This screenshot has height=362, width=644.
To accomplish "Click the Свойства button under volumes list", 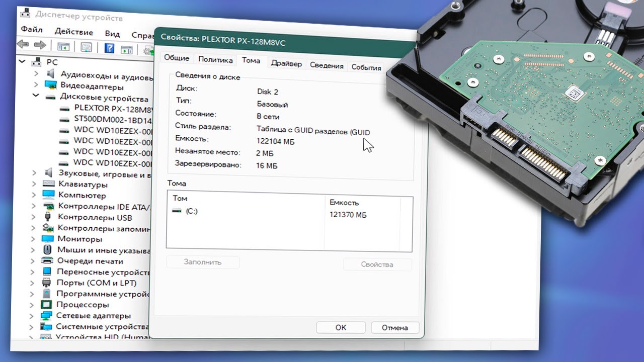I will click(x=377, y=264).
